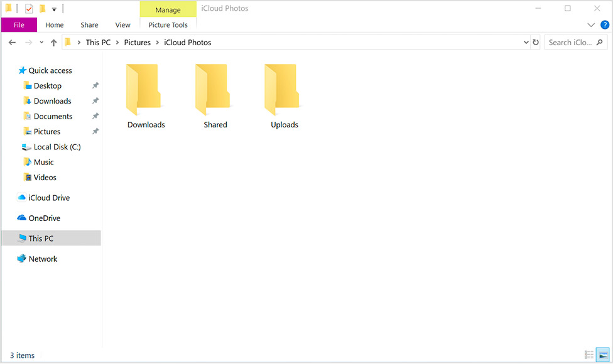Select the "Shared" folder name label
This screenshot has width=613, height=364.
click(x=215, y=125)
